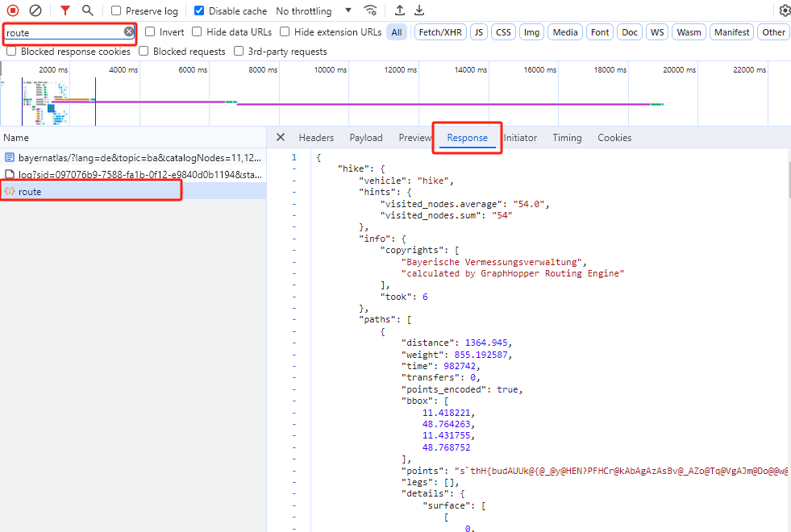
Task: Filter by Manifest requests
Action: [x=731, y=32]
